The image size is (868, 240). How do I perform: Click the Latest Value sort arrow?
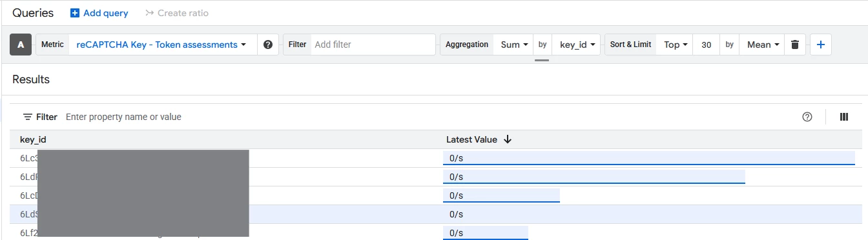click(508, 139)
